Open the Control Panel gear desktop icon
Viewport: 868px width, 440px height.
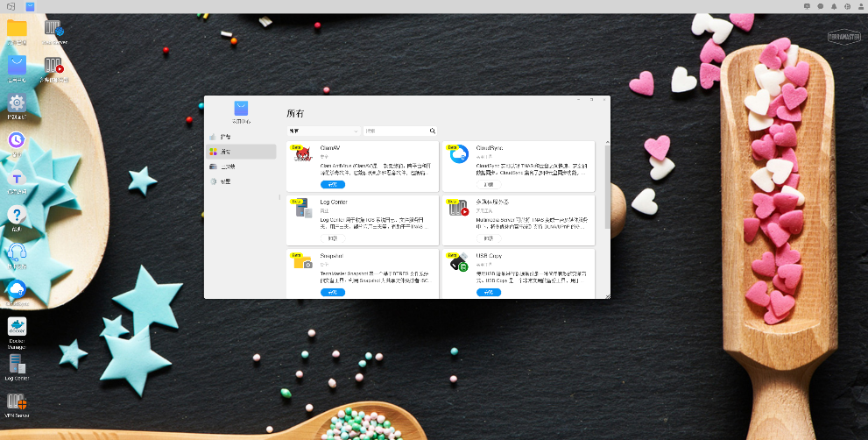coord(17,103)
